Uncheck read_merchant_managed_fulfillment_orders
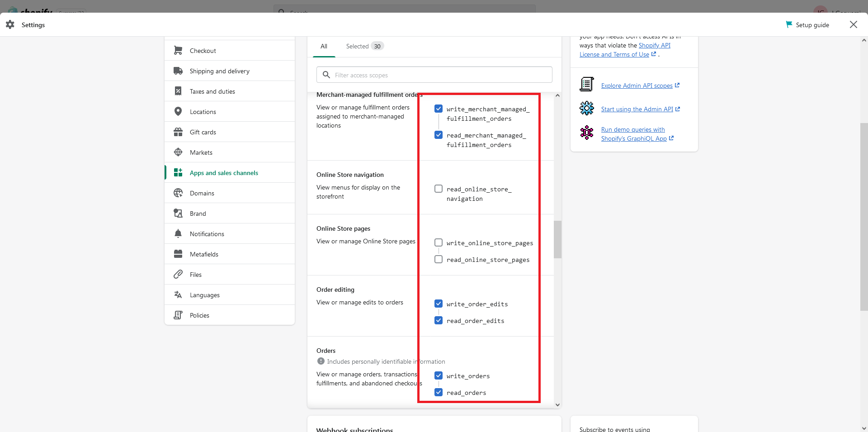Screen dimensions: 868x432 coord(439,135)
